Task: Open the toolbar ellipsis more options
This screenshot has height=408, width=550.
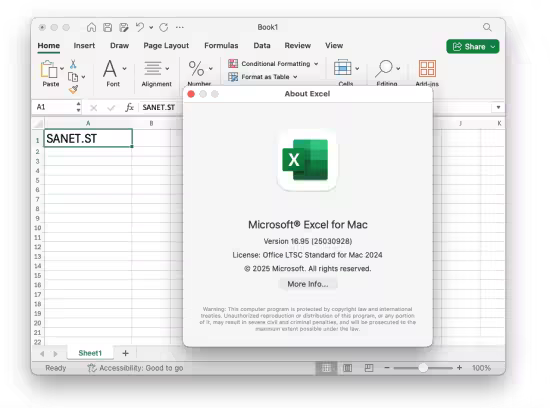Action: pyautogui.click(x=180, y=27)
